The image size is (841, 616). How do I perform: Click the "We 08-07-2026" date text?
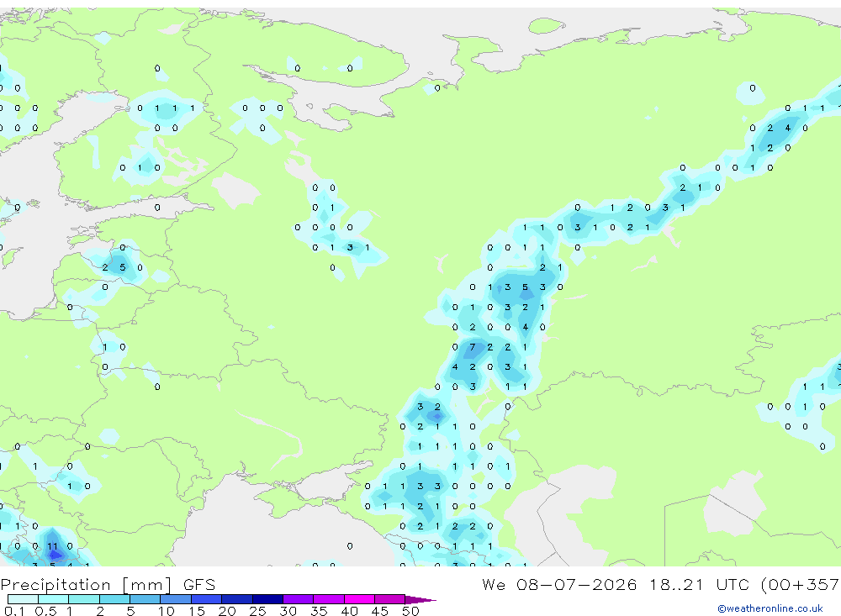(559, 584)
